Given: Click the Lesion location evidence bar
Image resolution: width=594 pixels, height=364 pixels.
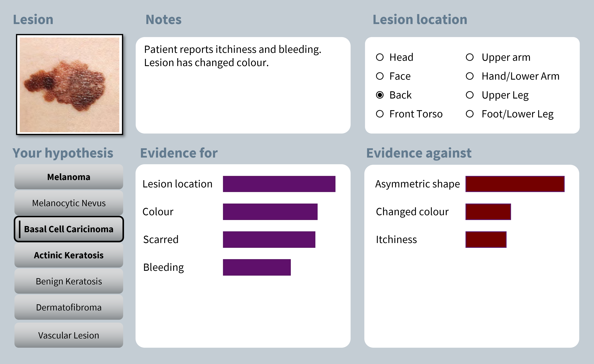Looking at the screenshot, I should click(x=279, y=184).
